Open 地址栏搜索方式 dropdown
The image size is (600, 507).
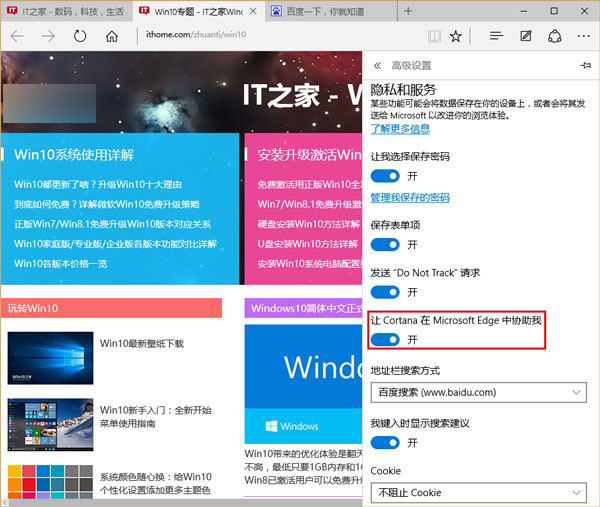(478, 392)
